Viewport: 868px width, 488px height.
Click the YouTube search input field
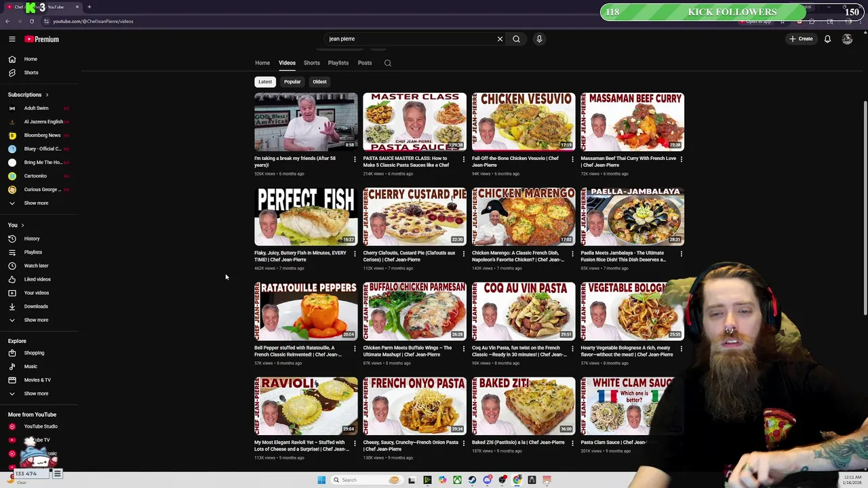[410, 39]
